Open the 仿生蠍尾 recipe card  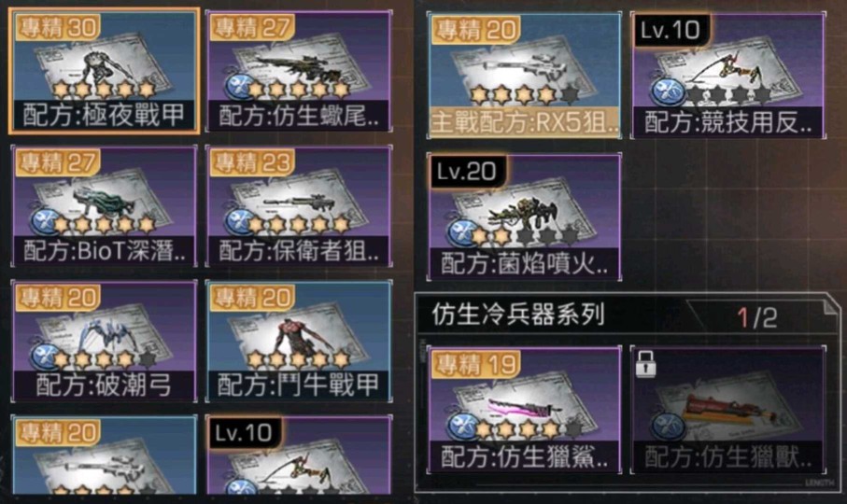[299, 71]
